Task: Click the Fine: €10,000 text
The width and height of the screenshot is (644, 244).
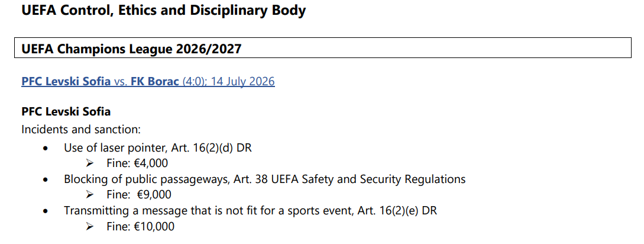Action: 141,226
